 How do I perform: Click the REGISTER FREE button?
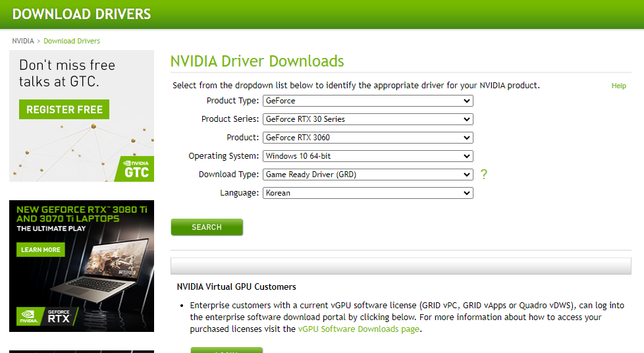click(64, 109)
